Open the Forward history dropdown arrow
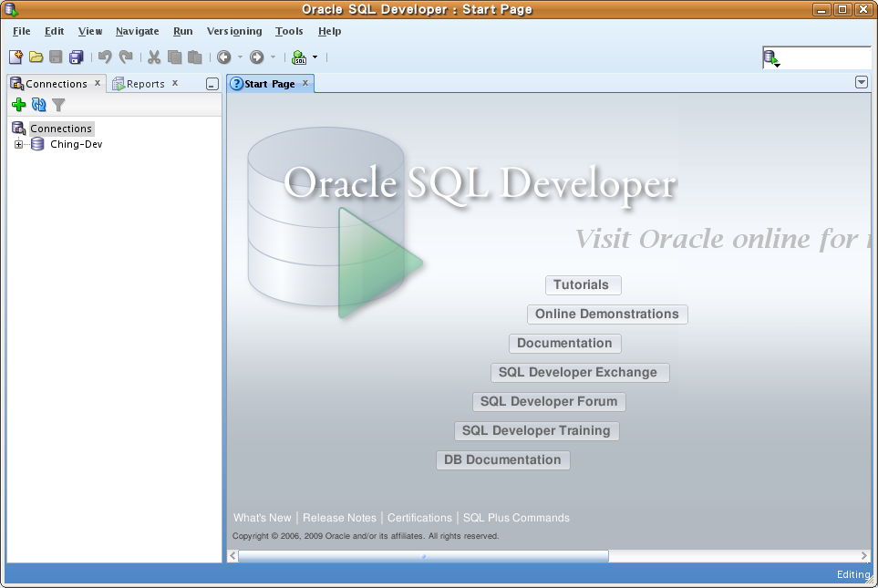This screenshot has height=588, width=878. [273, 57]
